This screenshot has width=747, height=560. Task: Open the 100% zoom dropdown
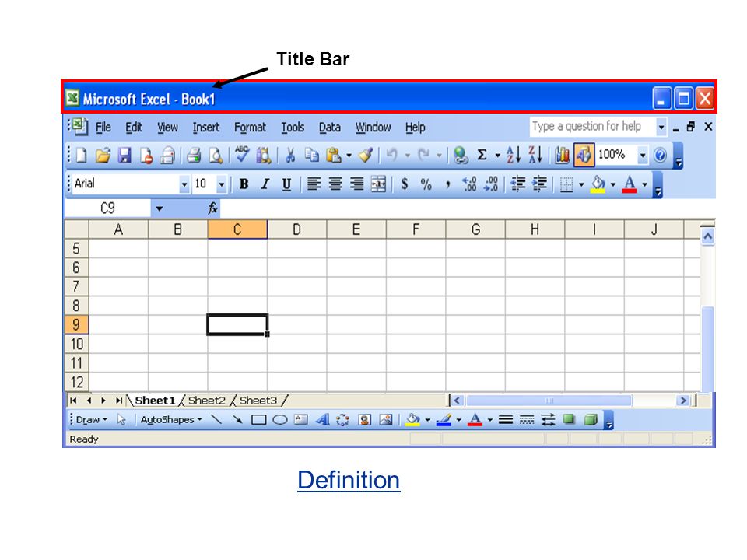(x=643, y=156)
